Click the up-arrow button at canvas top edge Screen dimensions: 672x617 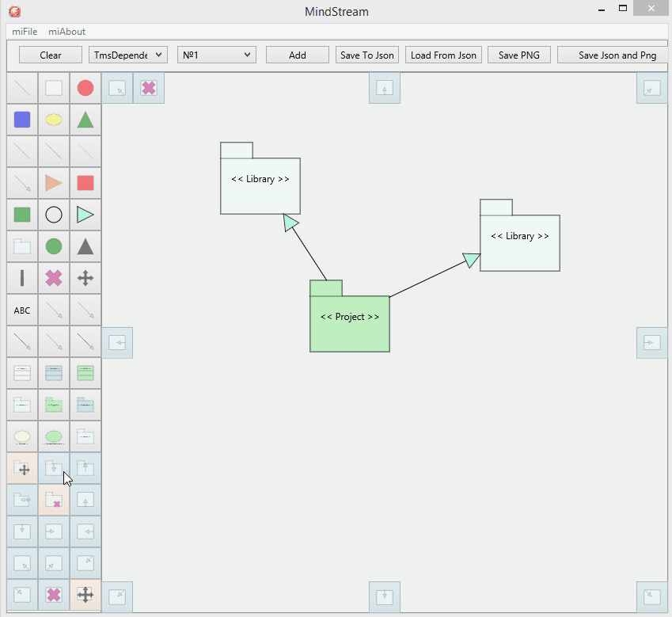pos(385,88)
